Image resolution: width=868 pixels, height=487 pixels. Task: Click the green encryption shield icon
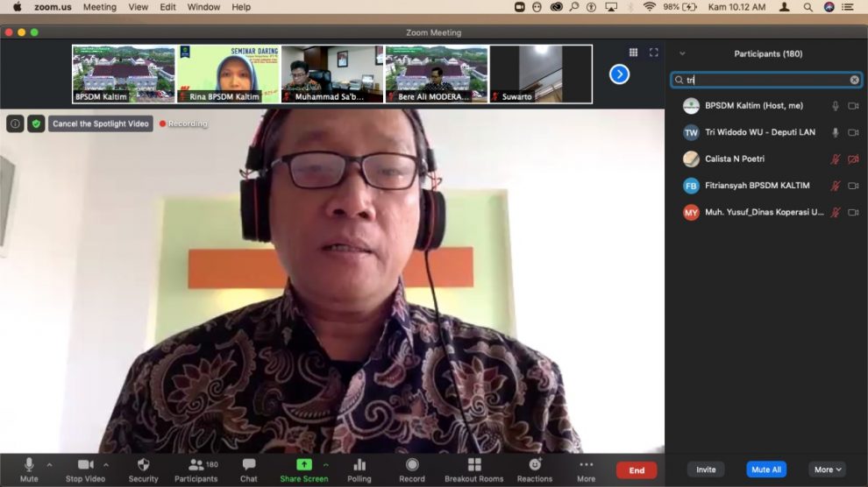coord(36,124)
